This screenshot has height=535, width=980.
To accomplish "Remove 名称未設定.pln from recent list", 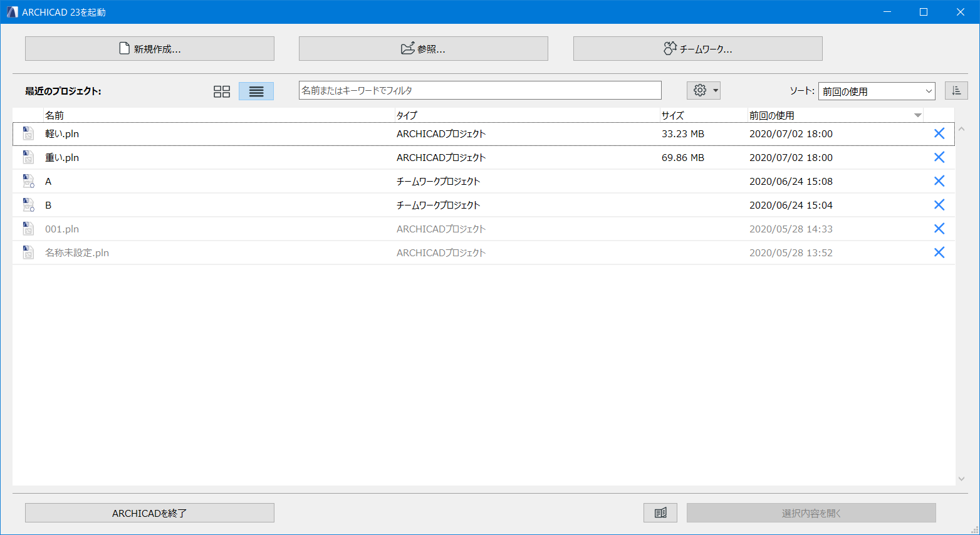I will (x=939, y=252).
